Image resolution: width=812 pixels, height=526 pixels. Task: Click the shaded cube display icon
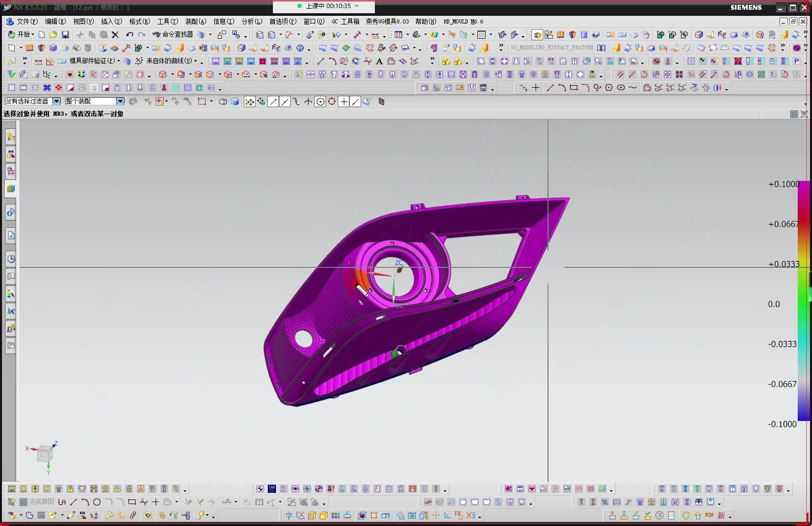tap(235, 101)
